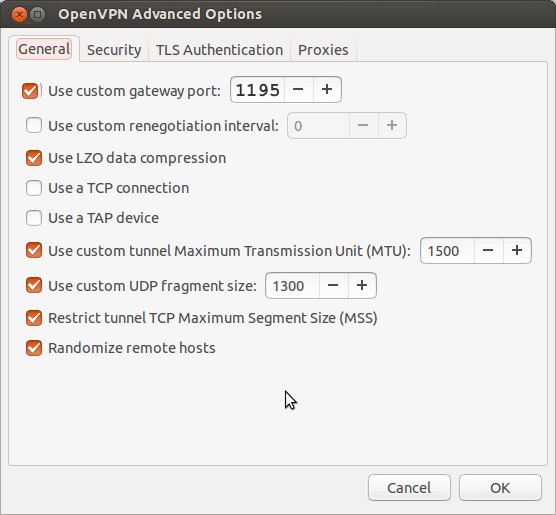This screenshot has height=515, width=556.
Task: Uncheck custom UDP fragment size option
Action: tap(34, 286)
